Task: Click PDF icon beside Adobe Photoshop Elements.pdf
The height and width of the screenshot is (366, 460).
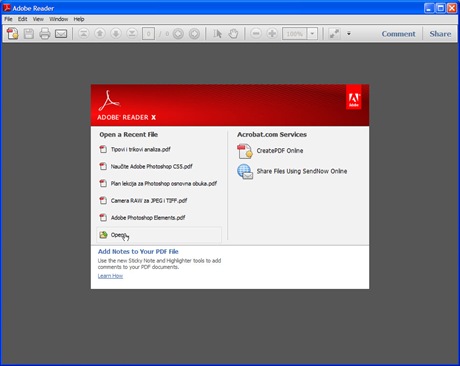Action: pyautogui.click(x=103, y=217)
